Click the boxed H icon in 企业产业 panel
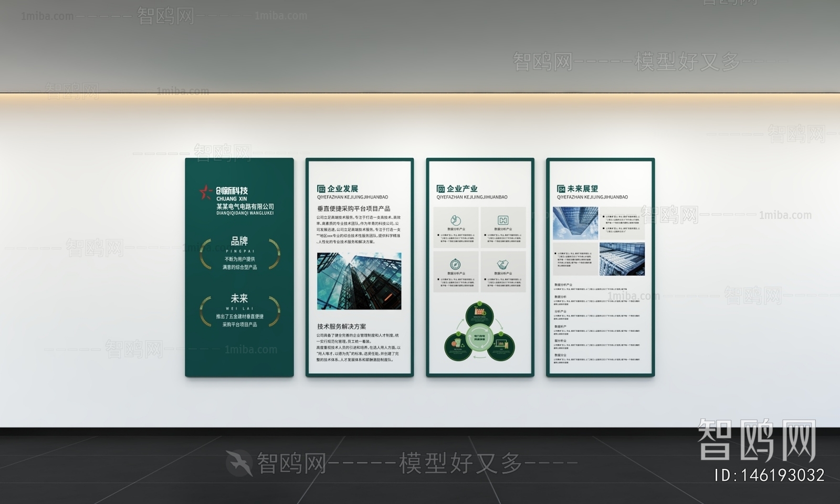 pyautogui.click(x=503, y=220)
